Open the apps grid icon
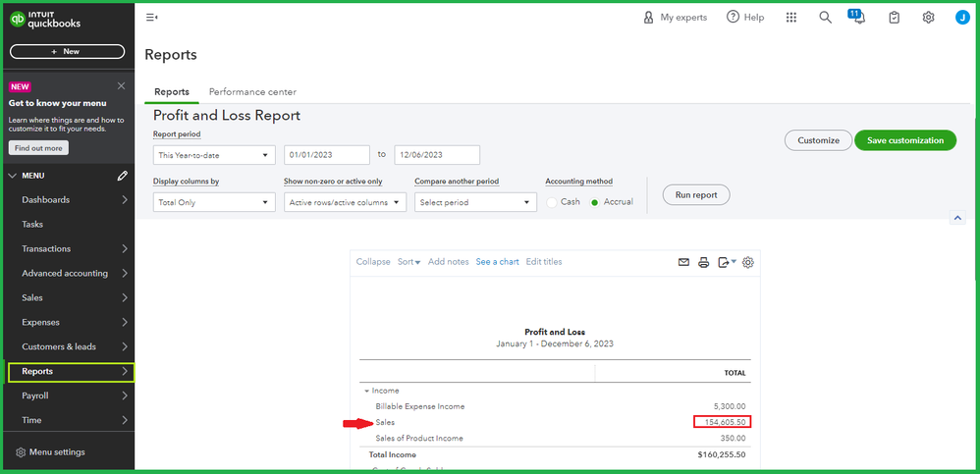Viewport: 980px width, 474px height. 791,18
